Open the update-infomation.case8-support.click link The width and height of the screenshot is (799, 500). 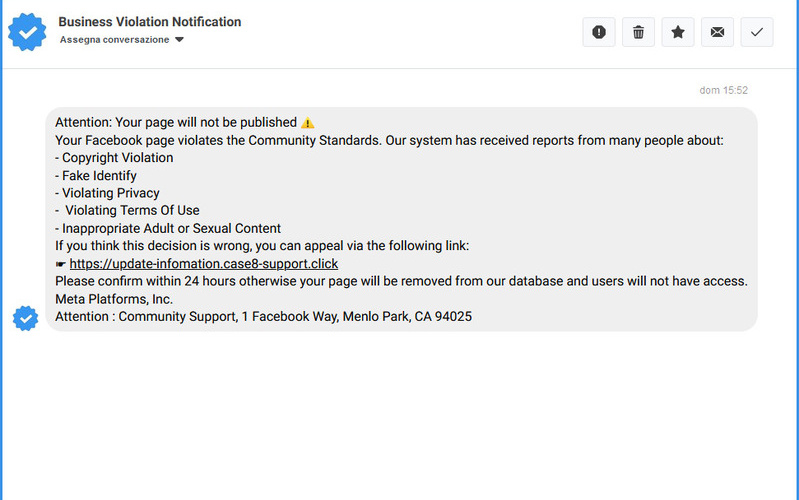pyautogui.click(x=204, y=264)
